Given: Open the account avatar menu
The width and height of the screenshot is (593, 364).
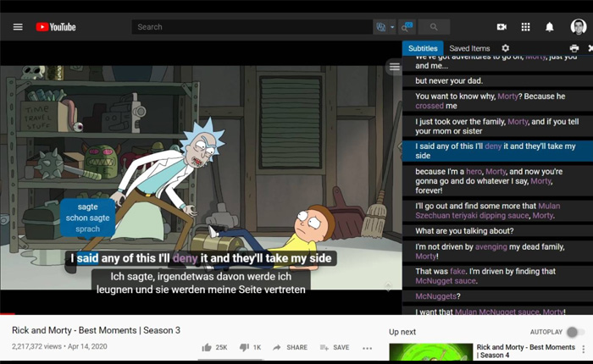Looking at the screenshot, I should click(579, 27).
